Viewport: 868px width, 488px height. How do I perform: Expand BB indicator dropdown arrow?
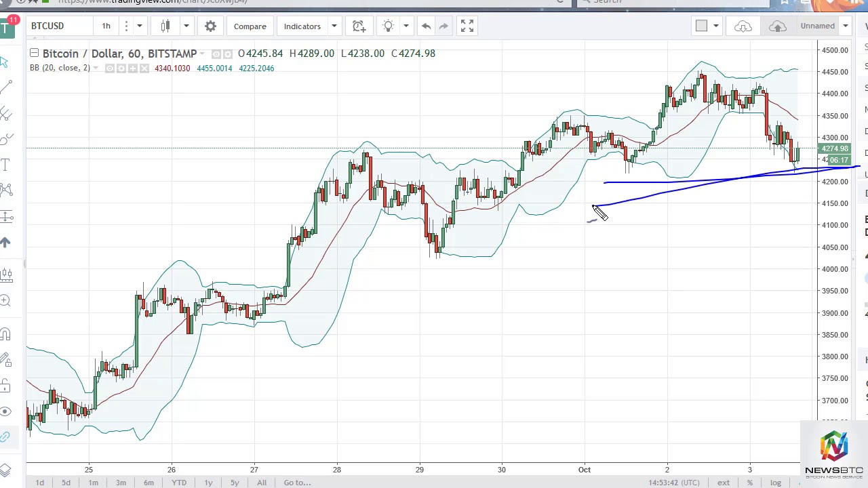[96, 68]
